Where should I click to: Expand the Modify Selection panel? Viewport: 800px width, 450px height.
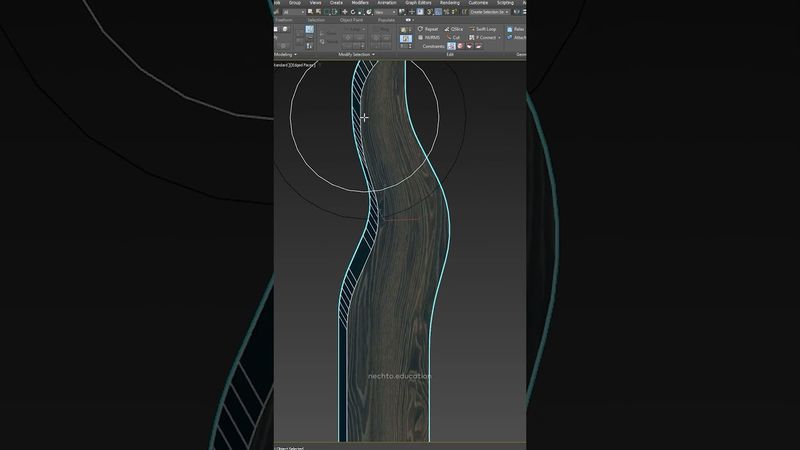tap(355, 54)
